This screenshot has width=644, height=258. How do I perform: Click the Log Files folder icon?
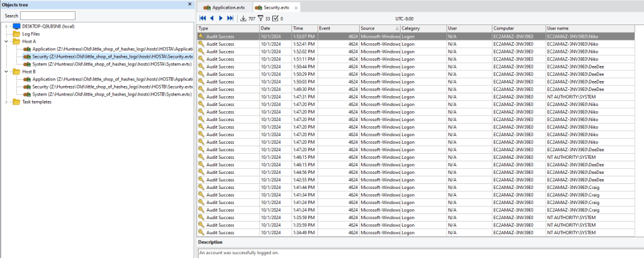(x=16, y=34)
